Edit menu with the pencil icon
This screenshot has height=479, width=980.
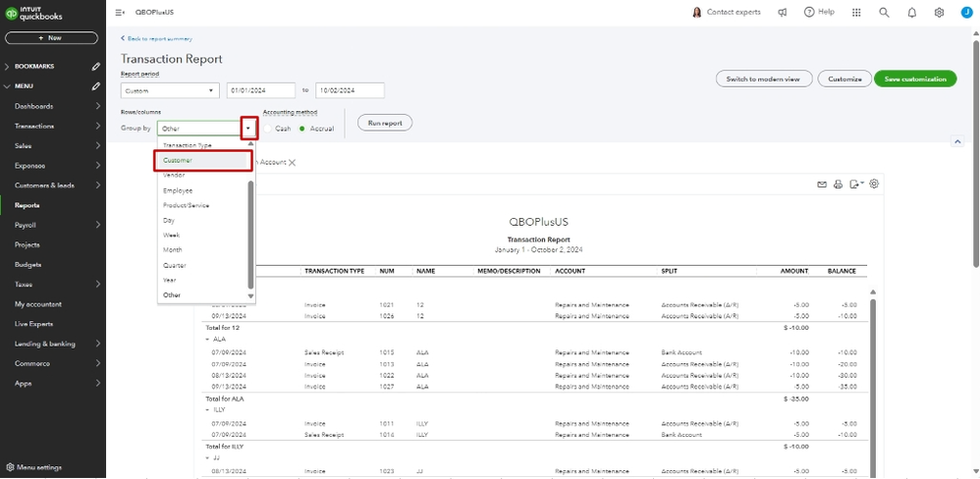point(95,86)
